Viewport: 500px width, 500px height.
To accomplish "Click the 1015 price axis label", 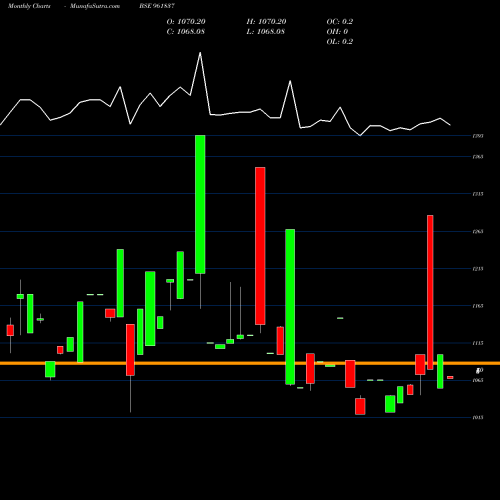I will (478, 417).
